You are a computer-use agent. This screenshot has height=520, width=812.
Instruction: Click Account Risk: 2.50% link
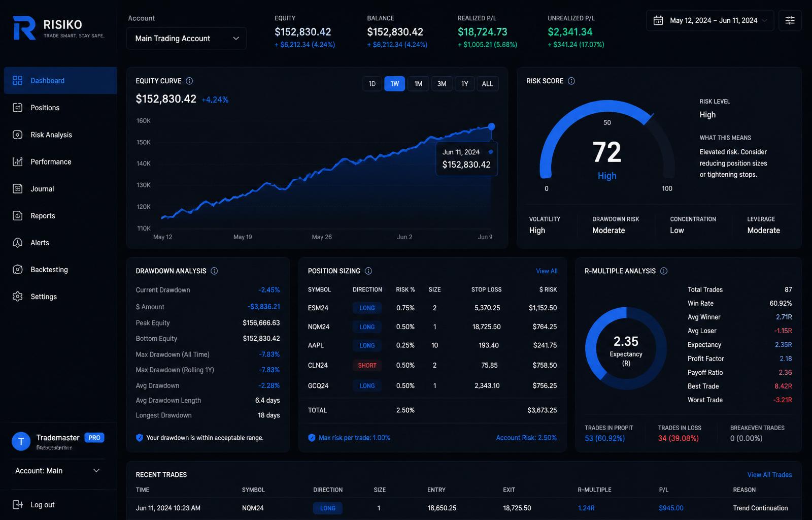(x=526, y=437)
